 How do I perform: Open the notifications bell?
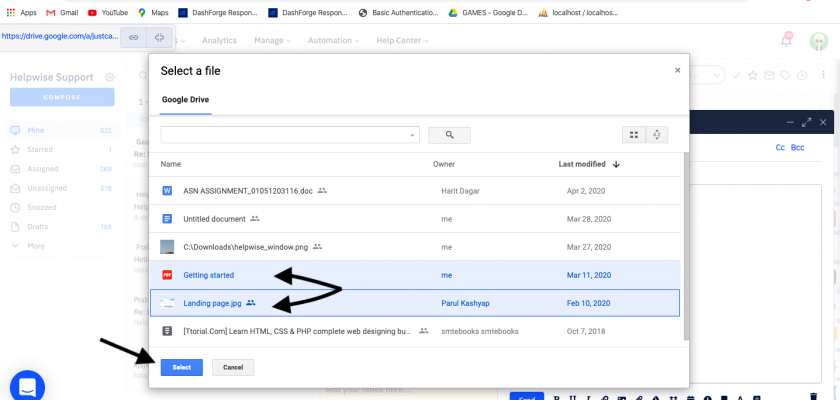coord(786,41)
